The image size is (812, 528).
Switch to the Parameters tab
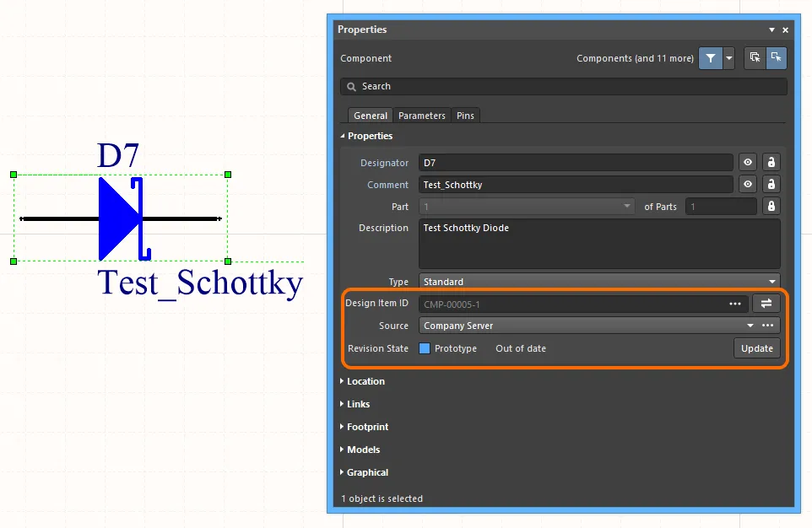(421, 116)
